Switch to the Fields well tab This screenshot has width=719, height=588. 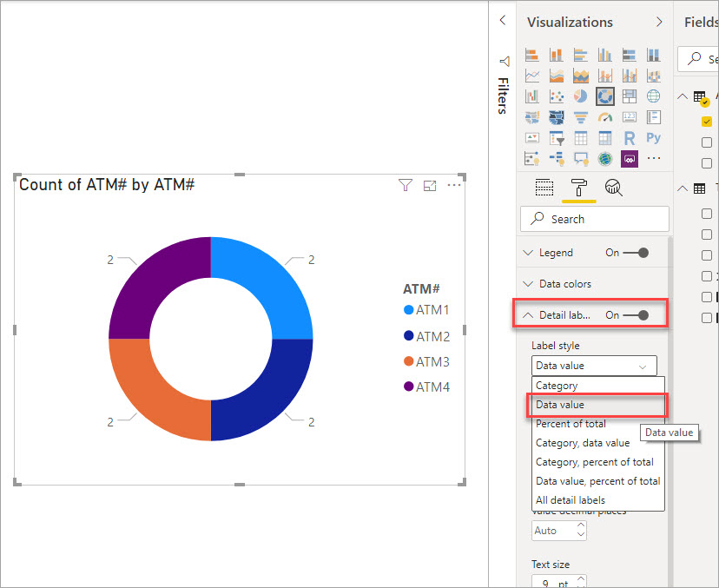click(x=544, y=188)
